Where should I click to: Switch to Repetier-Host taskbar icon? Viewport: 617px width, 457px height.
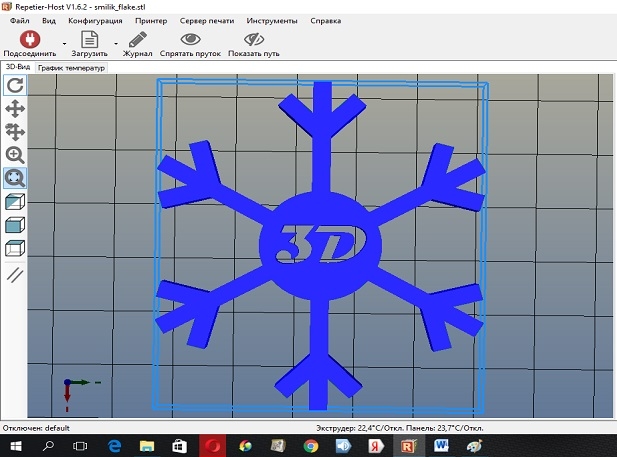click(x=409, y=446)
